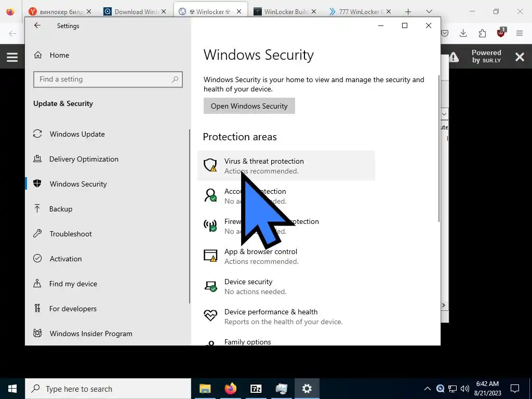The image size is (532, 399).
Task: Click the Backup upload arrow icon
Action: pyautogui.click(x=37, y=208)
